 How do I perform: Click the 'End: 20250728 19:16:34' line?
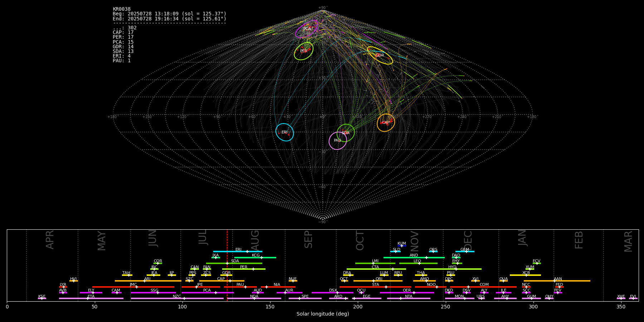170,19
